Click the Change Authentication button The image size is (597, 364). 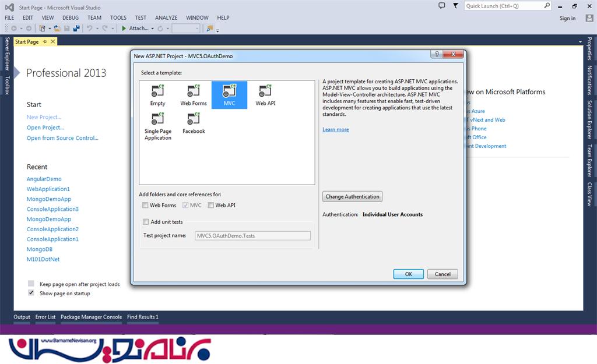(352, 197)
